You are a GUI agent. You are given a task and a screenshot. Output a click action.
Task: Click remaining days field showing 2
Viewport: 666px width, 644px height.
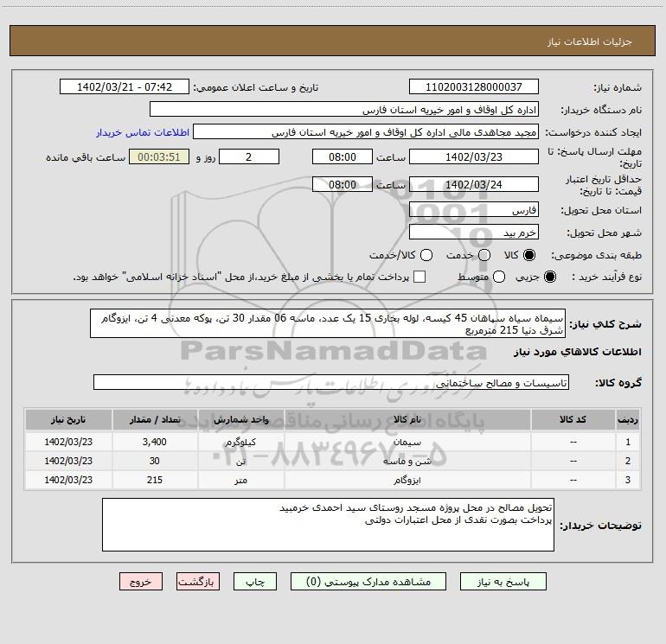[249, 157]
